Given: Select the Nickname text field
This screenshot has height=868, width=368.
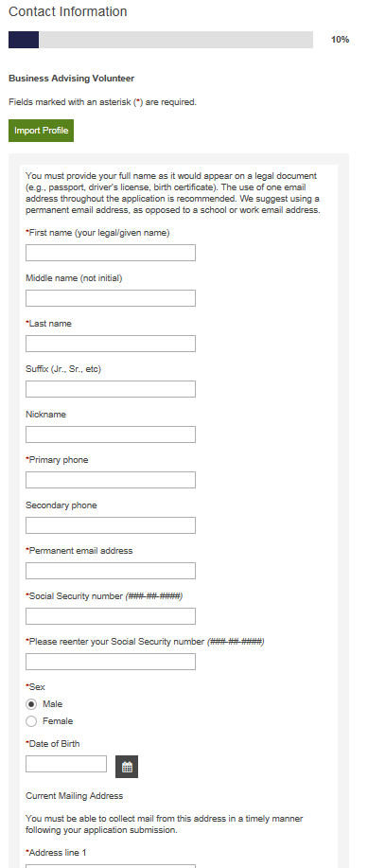Looking at the screenshot, I should point(111,434).
